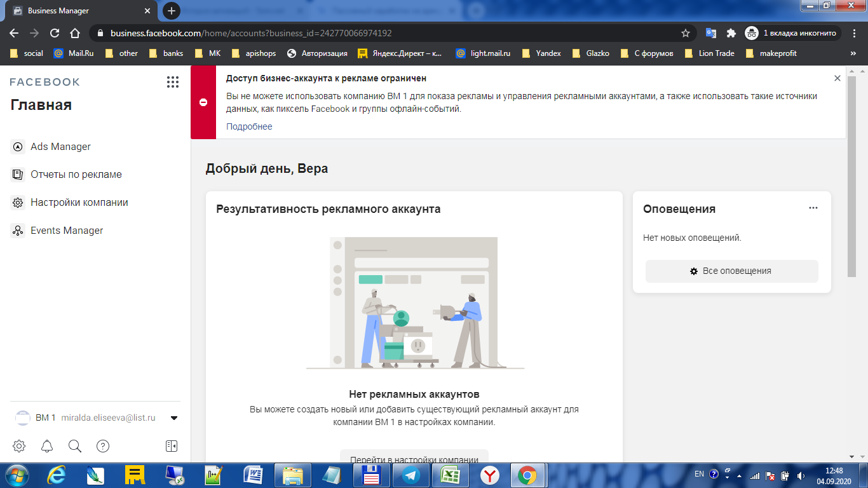Open the Google Translate extension icon

click(x=711, y=33)
